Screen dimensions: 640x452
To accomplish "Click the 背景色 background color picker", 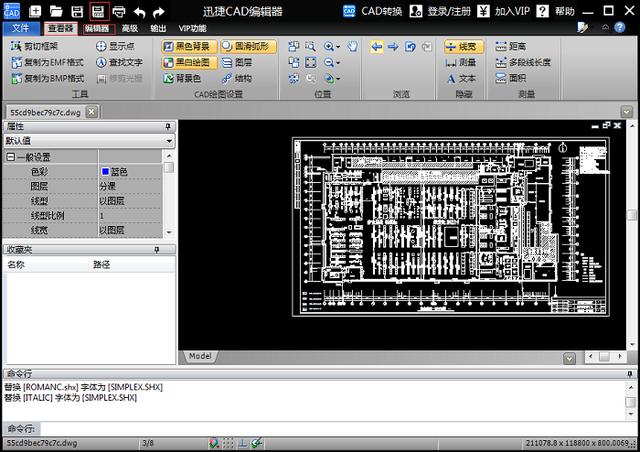I will tap(182, 78).
